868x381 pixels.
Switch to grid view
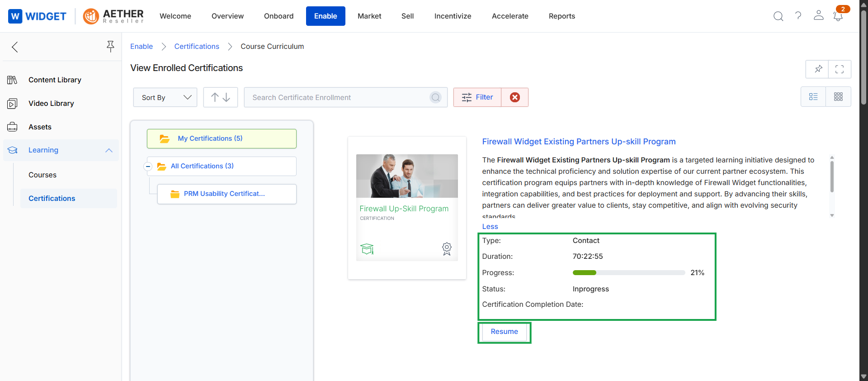pyautogui.click(x=838, y=97)
